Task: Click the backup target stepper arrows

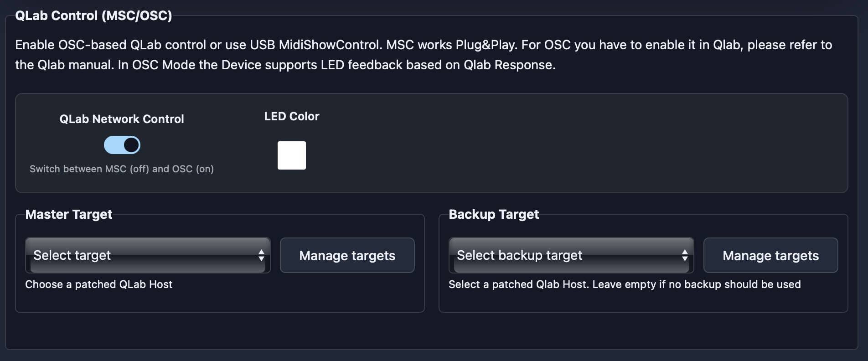Action: click(x=686, y=255)
